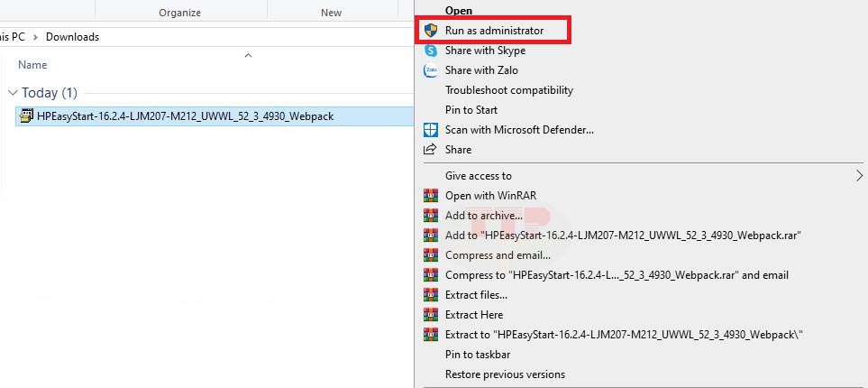The height and width of the screenshot is (388, 868).
Task: Open the Give access to entry
Action: coord(479,176)
